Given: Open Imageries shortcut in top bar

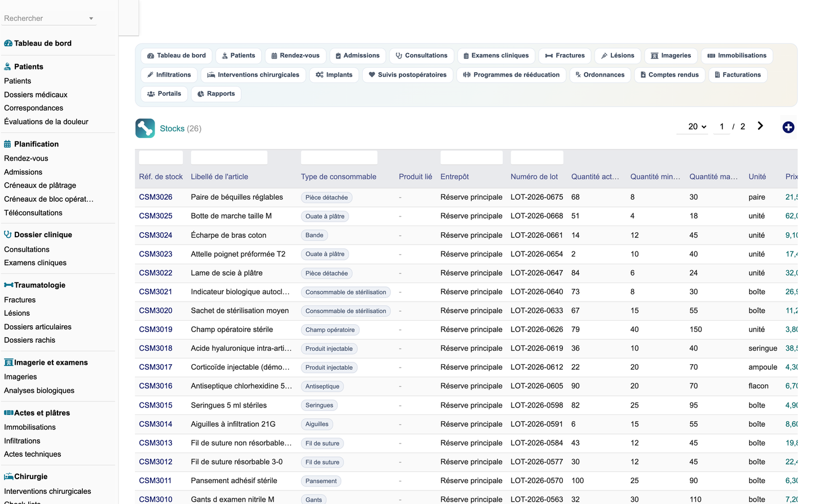Looking at the screenshot, I should point(671,56).
